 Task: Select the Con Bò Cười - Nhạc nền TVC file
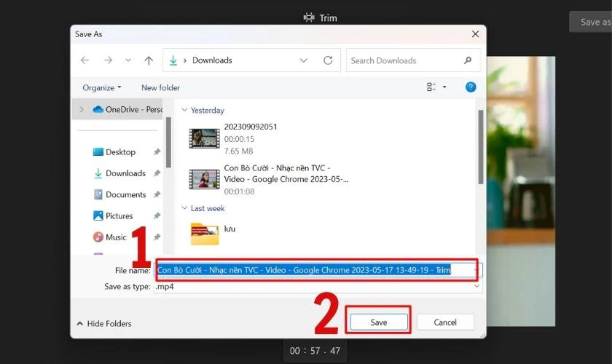point(286,173)
